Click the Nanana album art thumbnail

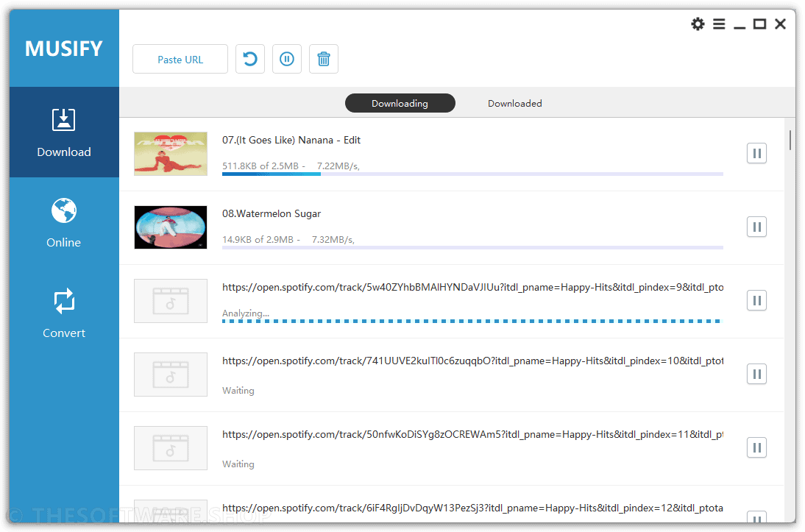tap(171, 154)
